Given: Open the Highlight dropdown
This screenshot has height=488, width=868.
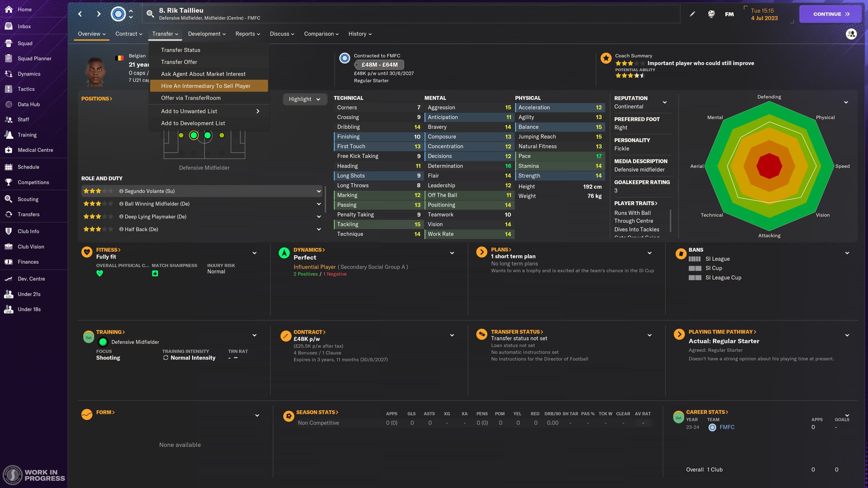Looking at the screenshot, I should (304, 99).
